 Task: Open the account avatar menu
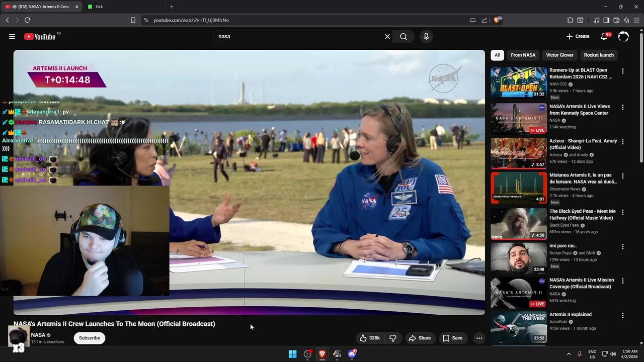623,36
